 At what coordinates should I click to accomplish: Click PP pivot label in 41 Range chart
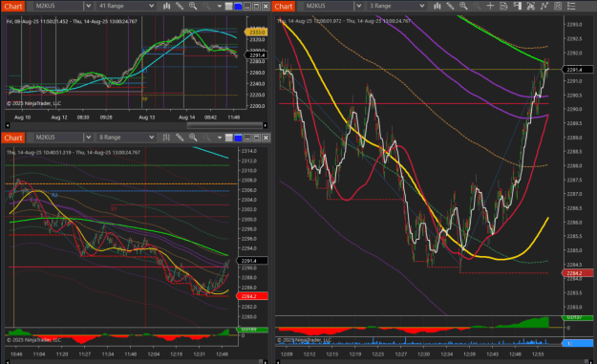(x=144, y=99)
